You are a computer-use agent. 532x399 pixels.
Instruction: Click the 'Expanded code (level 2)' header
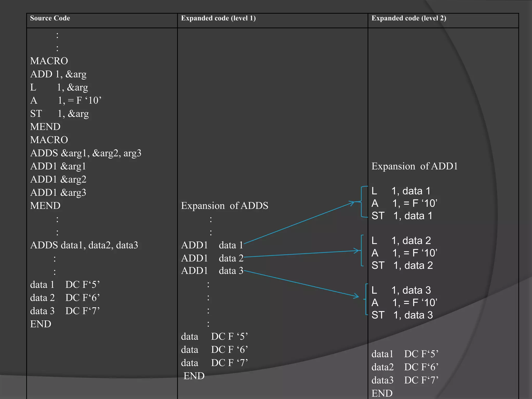click(x=409, y=18)
